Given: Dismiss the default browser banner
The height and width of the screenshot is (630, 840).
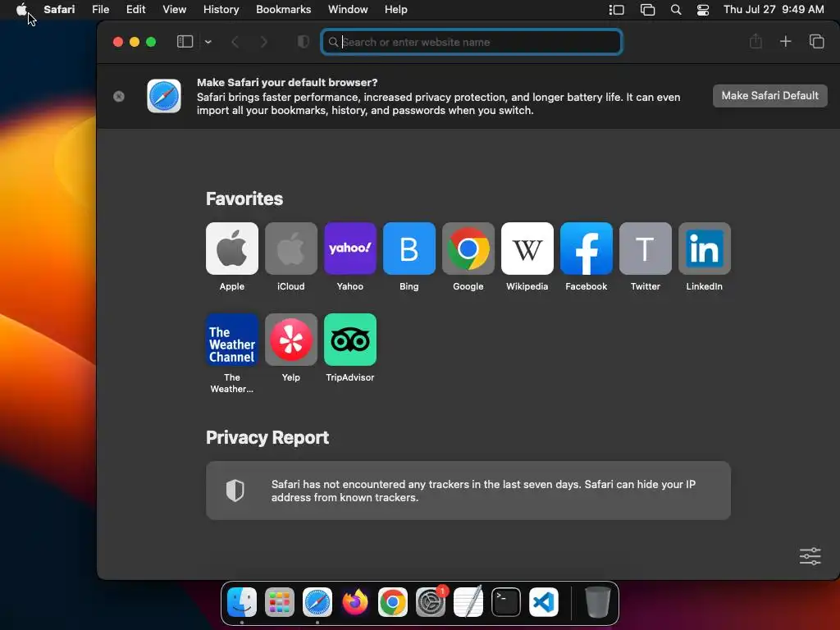Looking at the screenshot, I should [x=119, y=96].
